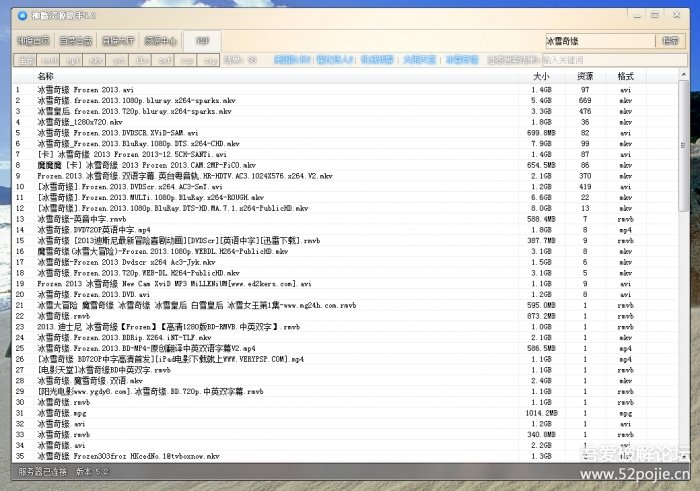Sort by the 格式 column header

click(x=625, y=76)
